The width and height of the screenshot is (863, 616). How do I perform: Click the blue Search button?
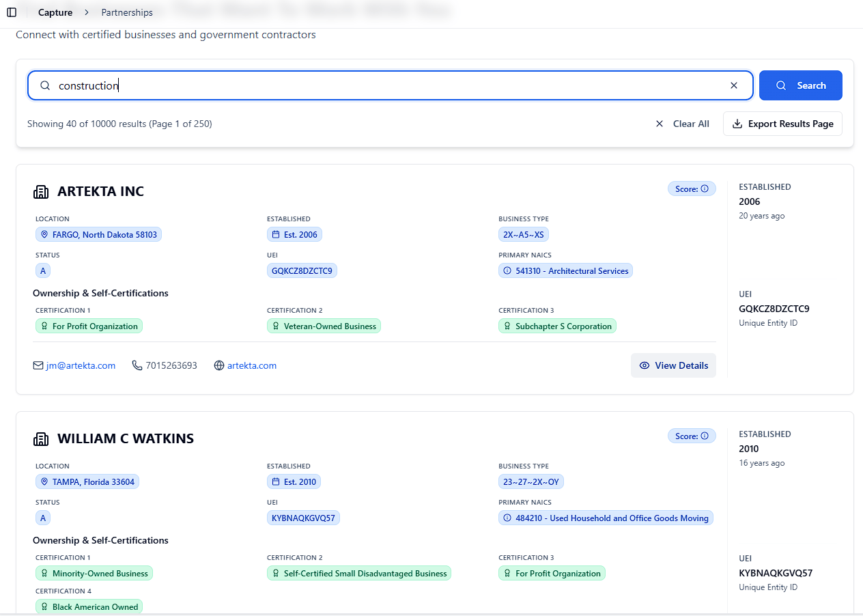click(x=801, y=85)
